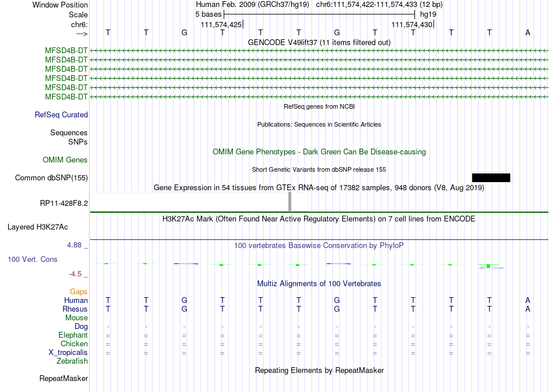This screenshot has height=392, width=549.
Task: Click the Gaps label in Multiz alignment
Action: pyautogui.click(x=79, y=291)
